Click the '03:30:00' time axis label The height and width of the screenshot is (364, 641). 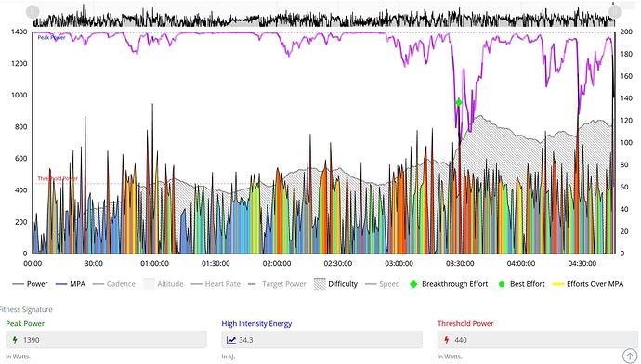[460, 263]
